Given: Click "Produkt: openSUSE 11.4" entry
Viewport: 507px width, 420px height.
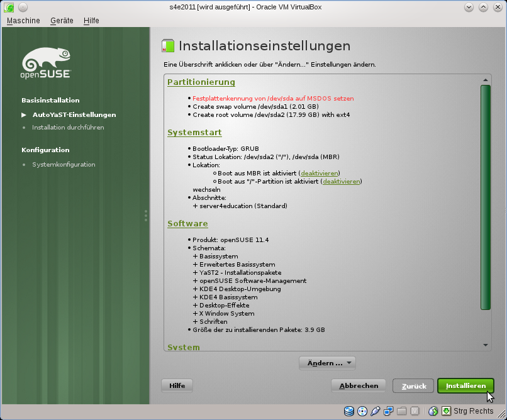Looking at the screenshot, I should [231, 240].
